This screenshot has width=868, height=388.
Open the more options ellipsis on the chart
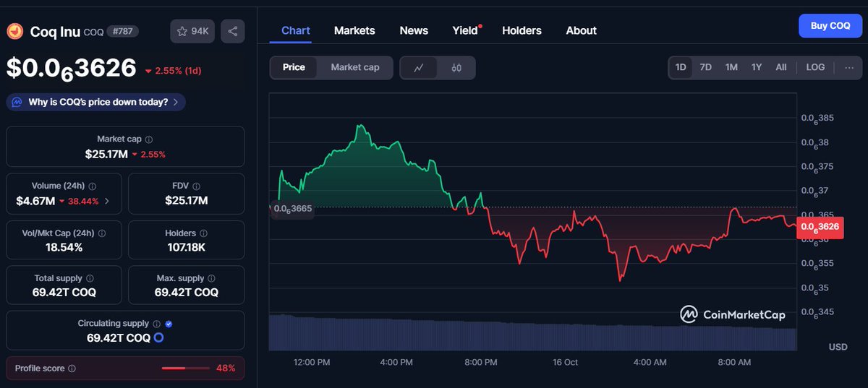click(849, 67)
